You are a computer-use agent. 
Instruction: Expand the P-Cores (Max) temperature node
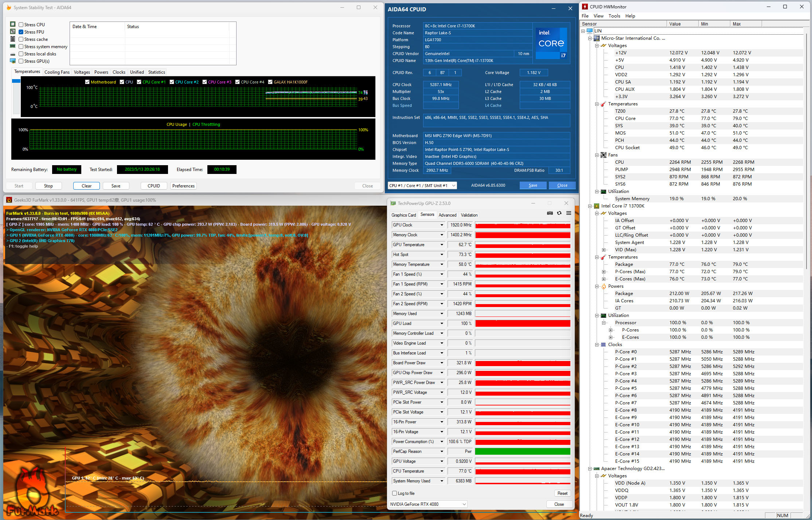(x=604, y=272)
